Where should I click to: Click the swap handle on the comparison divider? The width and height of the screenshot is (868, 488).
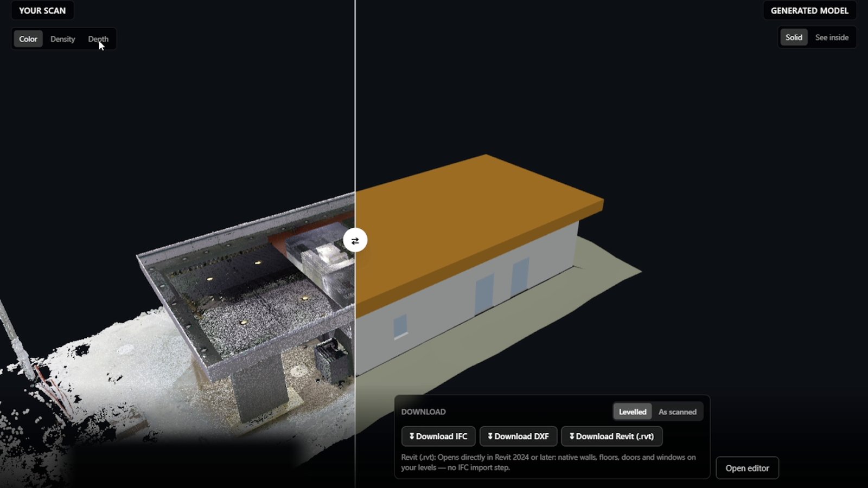tap(355, 241)
